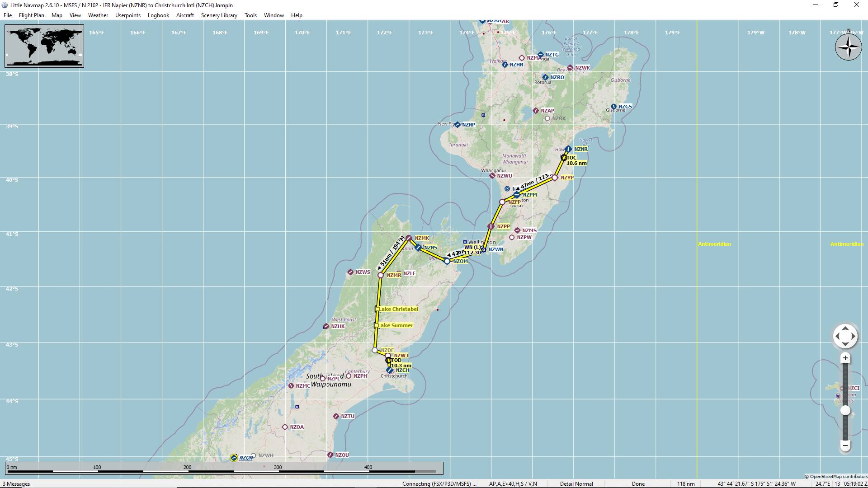
Task: Click the highlighted NZQN airport symbol
Action: [234, 458]
